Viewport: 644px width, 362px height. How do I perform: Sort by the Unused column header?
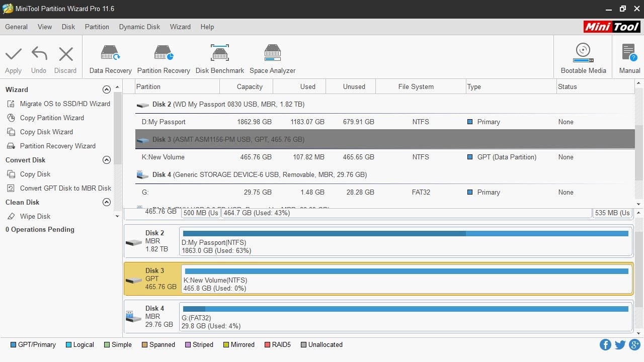pos(351,86)
